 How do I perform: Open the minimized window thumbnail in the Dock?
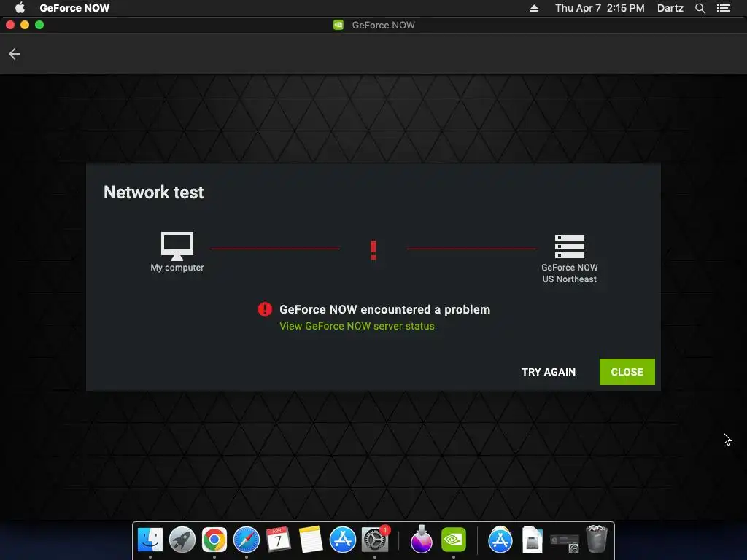click(564, 542)
